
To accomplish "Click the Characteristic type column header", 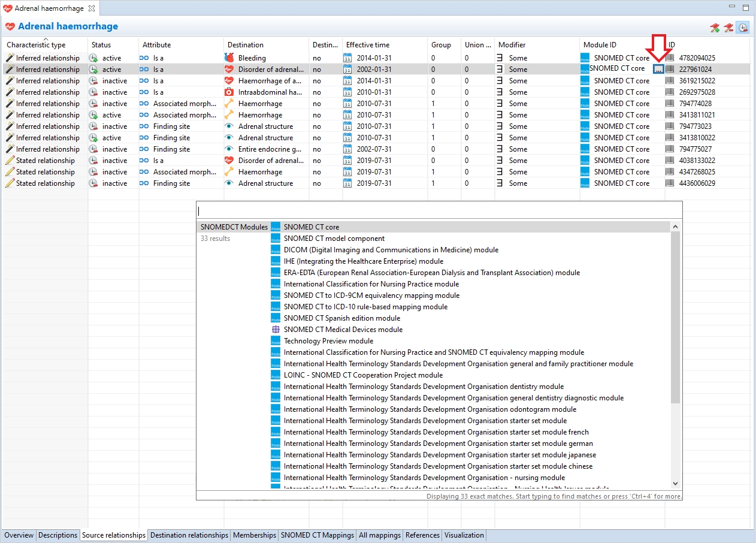I will tap(36, 45).
